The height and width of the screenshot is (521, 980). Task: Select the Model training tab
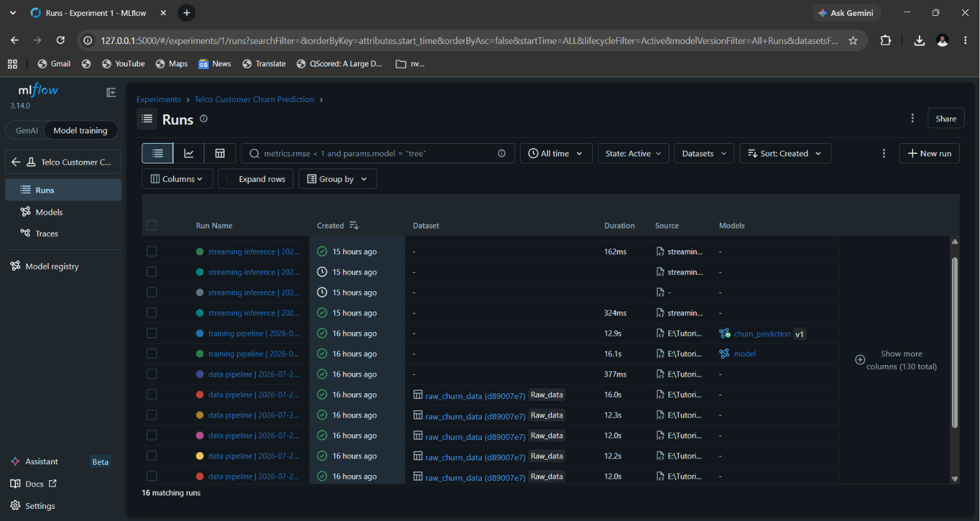[80, 130]
